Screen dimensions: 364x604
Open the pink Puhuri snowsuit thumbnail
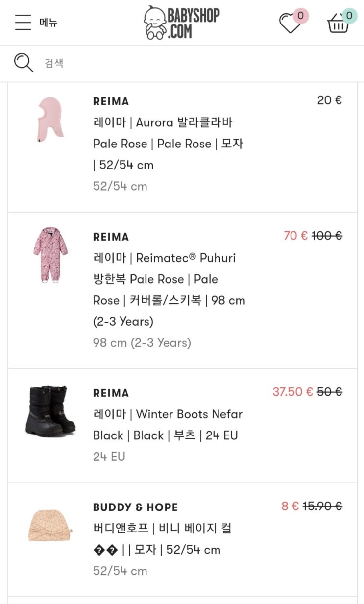[48, 254]
